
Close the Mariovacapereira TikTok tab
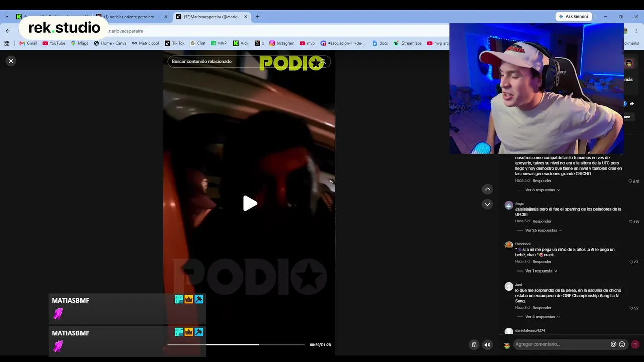246,17
